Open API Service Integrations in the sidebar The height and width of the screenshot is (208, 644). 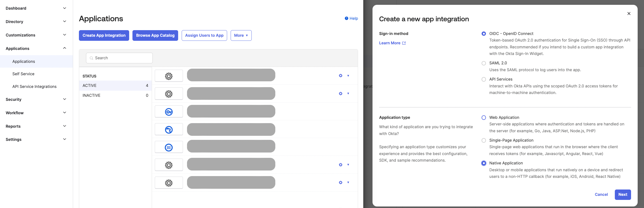tap(35, 87)
